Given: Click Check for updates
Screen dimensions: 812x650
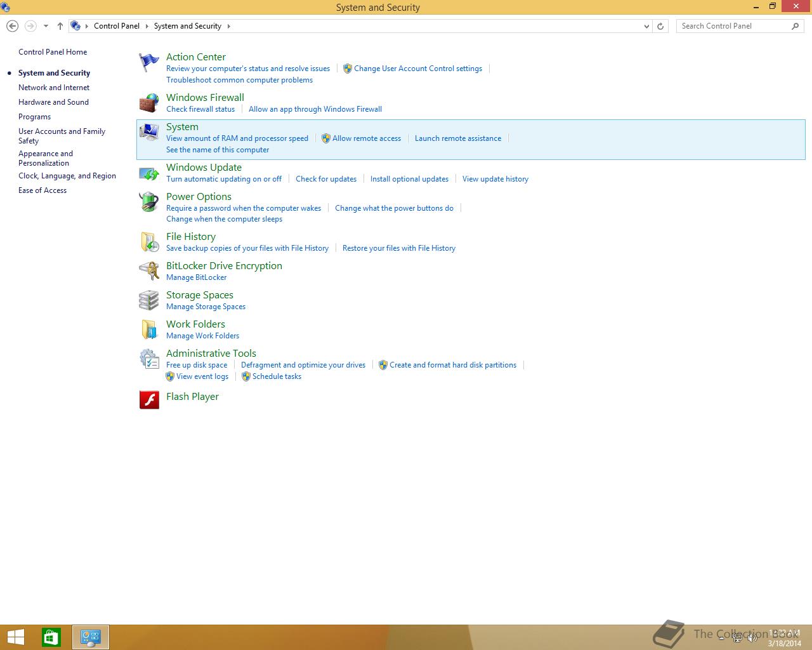Looking at the screenshot, I should [326, 179].
